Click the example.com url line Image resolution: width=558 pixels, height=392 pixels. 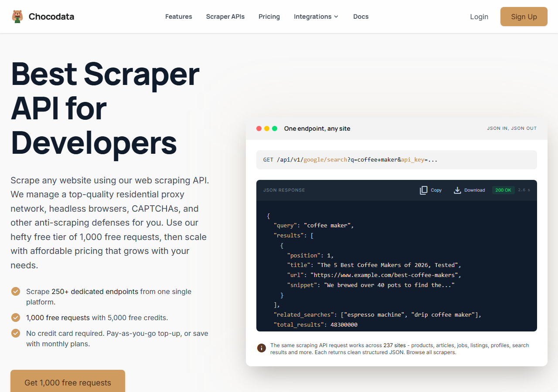pyautogui.click(x=374, y=275)
